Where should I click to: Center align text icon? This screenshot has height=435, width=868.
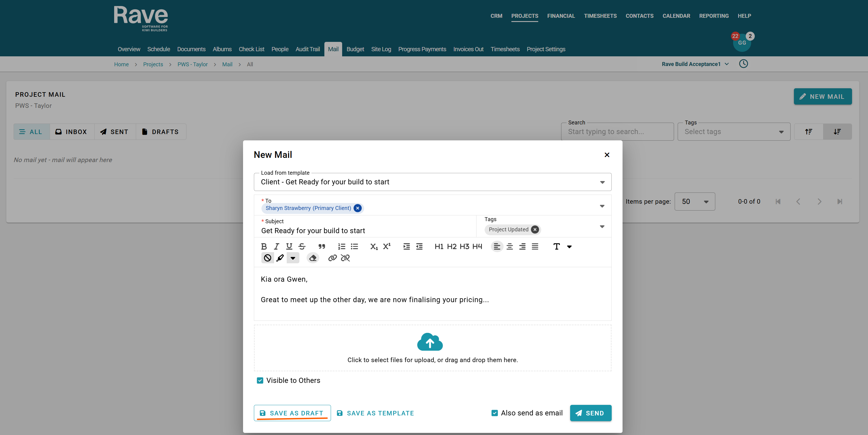coord(510,246)
